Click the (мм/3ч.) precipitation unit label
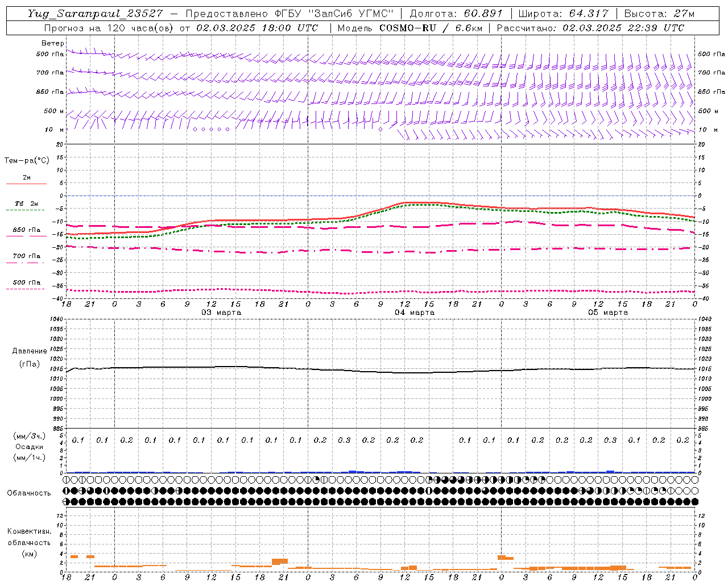 (30, 436)
